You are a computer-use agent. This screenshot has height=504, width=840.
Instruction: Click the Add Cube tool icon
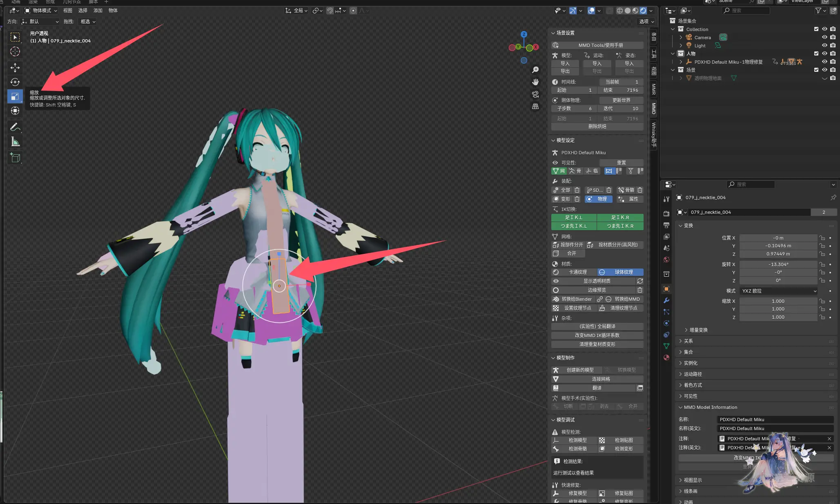(15, 158)
